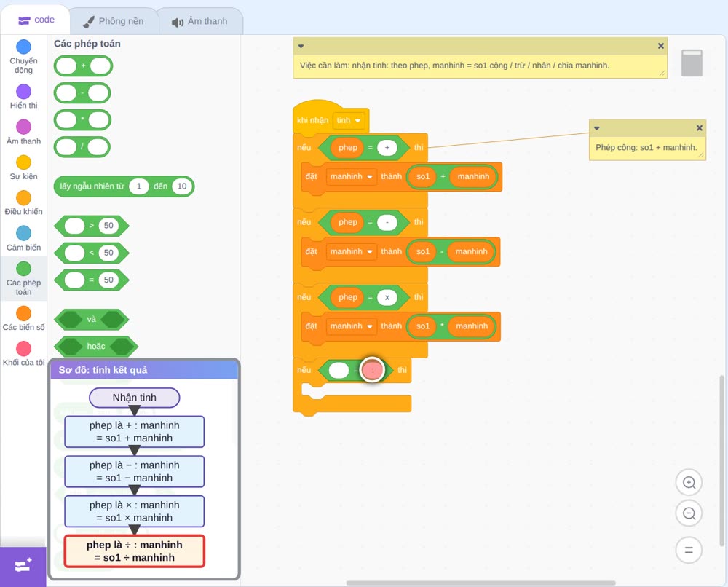Select the Âm thanh category in the block palette
728x587 pixels.
(23, 133)
